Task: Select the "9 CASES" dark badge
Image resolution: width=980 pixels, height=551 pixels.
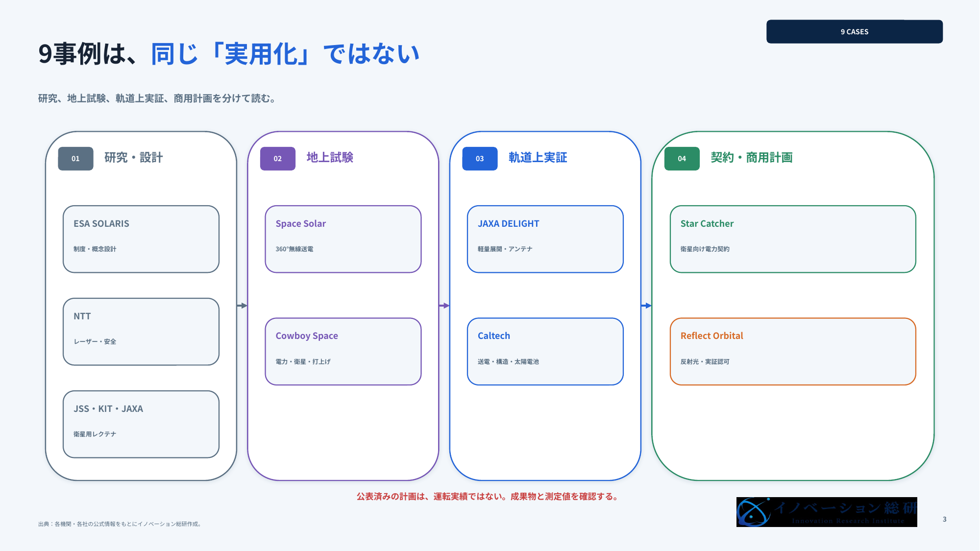Action: [x=855, y=32]
